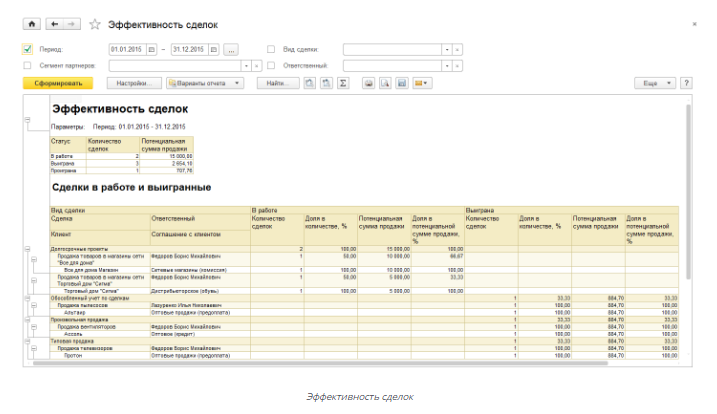Print the report with the printer icon
This screenshot has height=414, width=717.
click(369, 83)
